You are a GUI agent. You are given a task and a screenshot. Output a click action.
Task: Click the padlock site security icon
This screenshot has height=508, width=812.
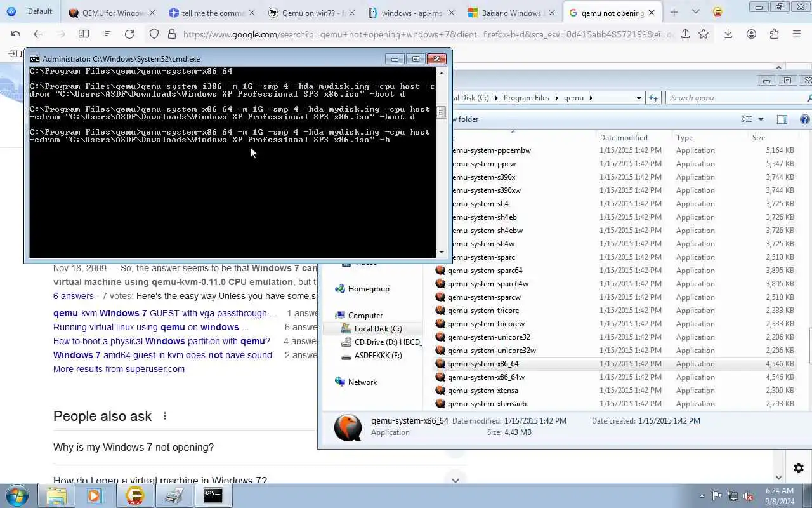pyautogui.click(x=171, y=34)
